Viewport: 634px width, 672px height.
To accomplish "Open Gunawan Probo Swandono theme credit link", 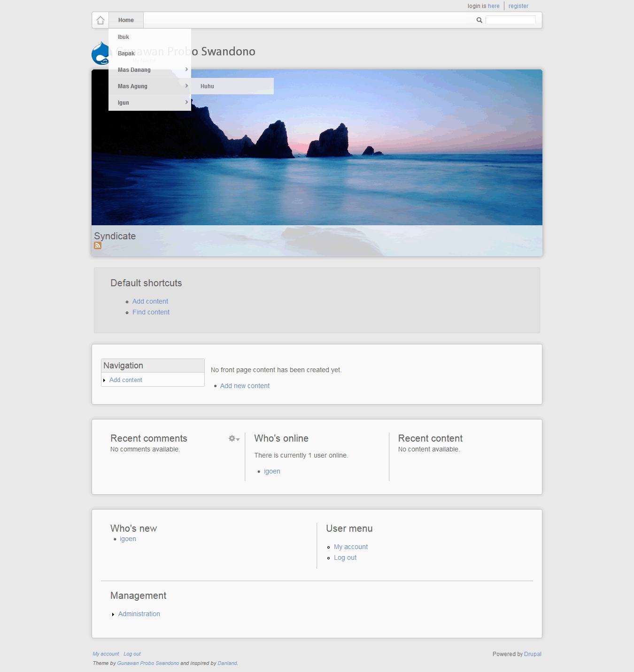I will click(x=148, y=663).
